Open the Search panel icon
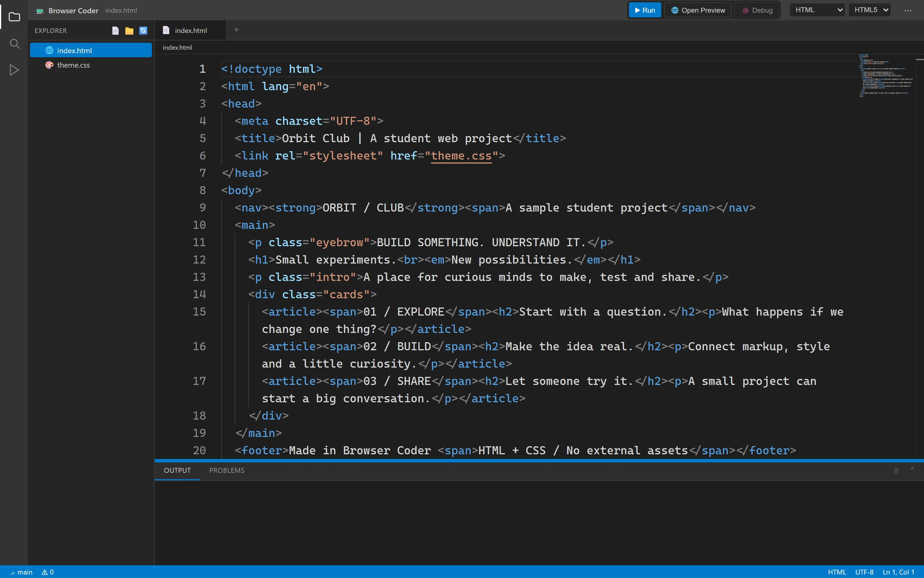Image resolution: width=924 pixels, height=578 pixels. [14, 44]
